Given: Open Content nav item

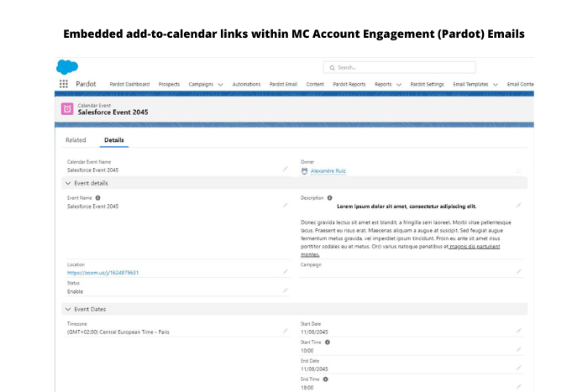Looking at the screenshot, I should tap(315, 84).
